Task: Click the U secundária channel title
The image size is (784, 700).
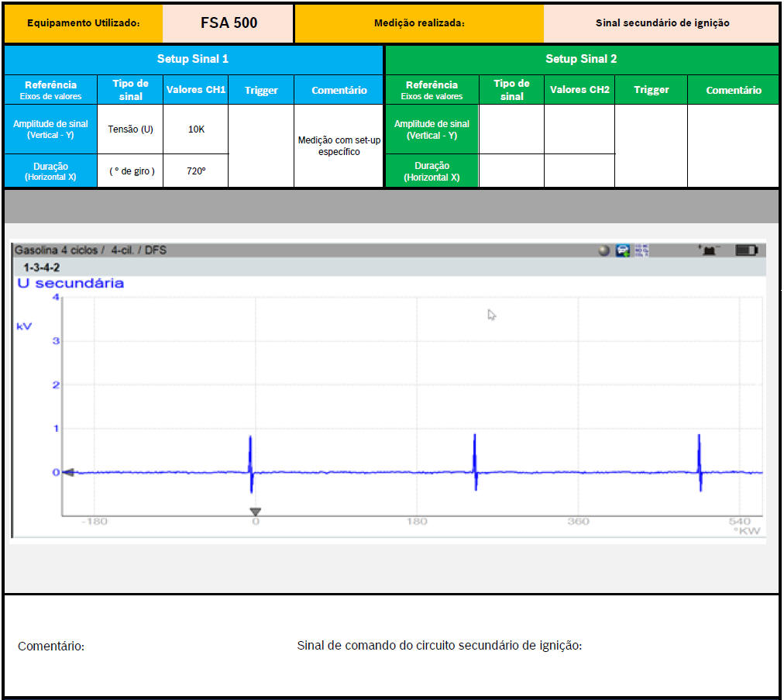Action: tap(70, 284)
